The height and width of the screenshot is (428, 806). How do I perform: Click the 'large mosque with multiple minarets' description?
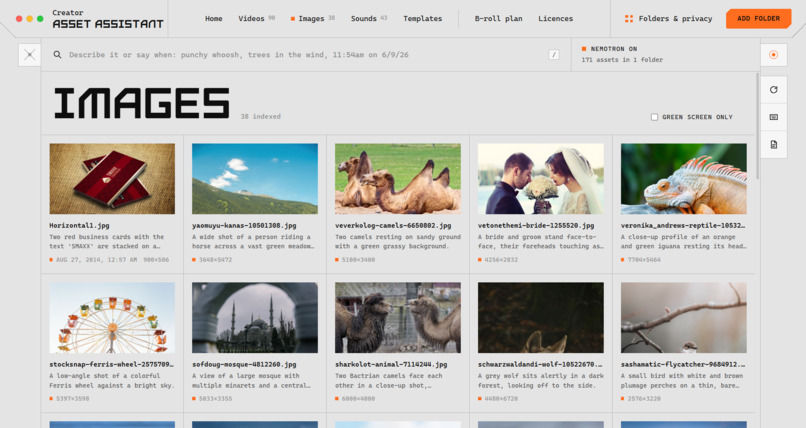(x=251, y=380)
